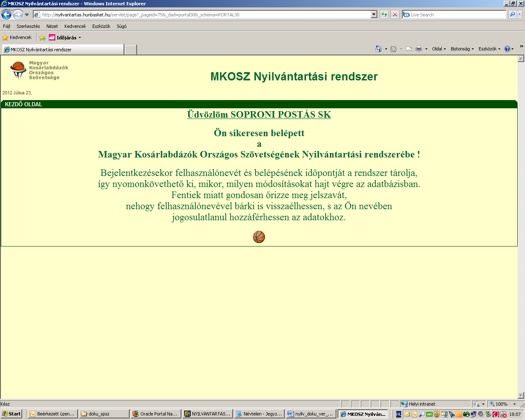Expand the Print options dropdown arrow
The width and height of the screenshot is (525, 420).
(426, 49)
